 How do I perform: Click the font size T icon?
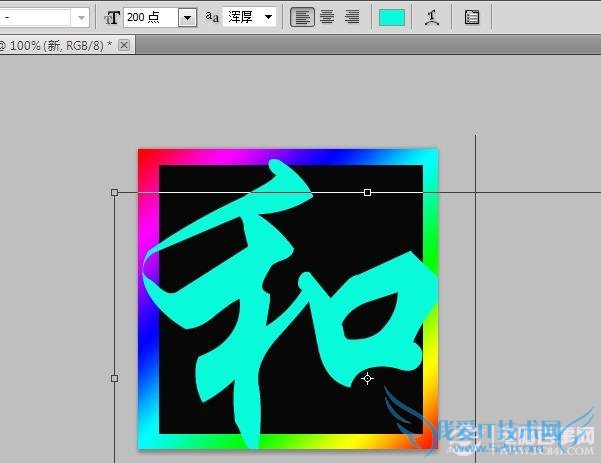112,17
